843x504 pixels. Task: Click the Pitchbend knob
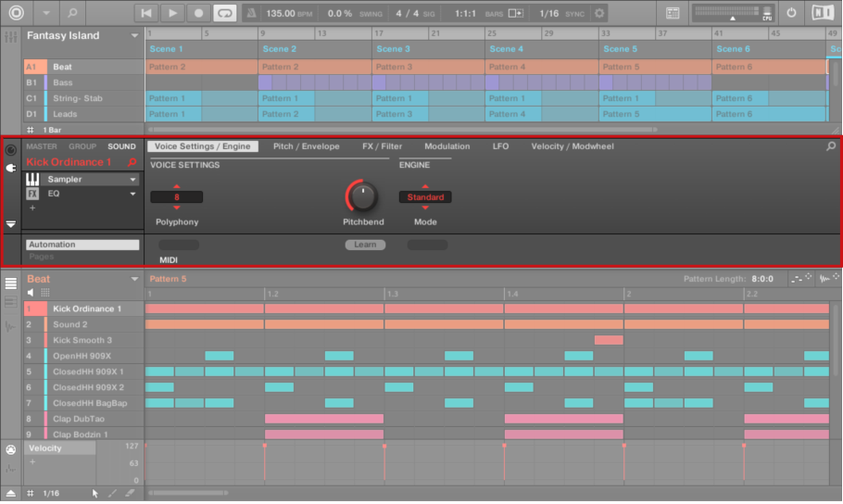362,195
